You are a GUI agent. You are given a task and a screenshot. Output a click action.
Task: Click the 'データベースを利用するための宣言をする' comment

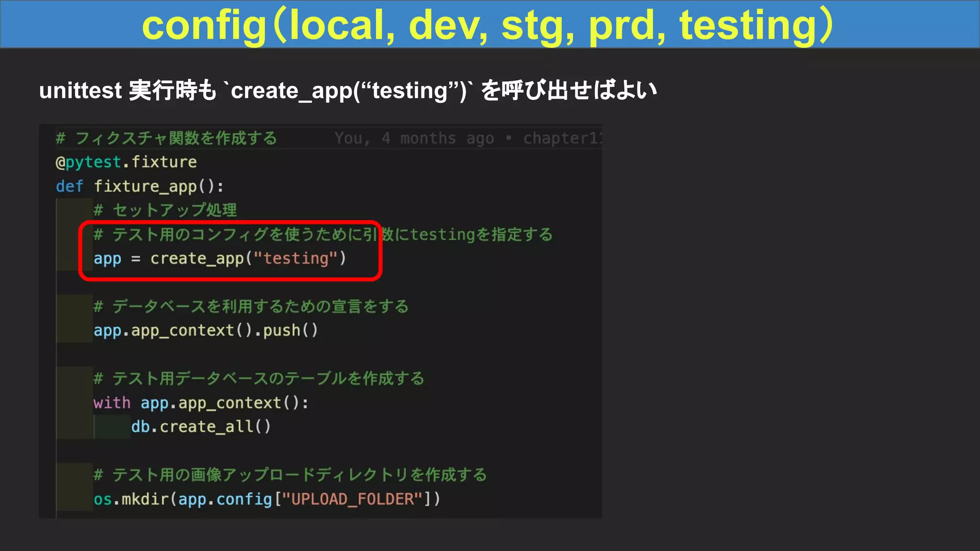(x=251, y=307)
